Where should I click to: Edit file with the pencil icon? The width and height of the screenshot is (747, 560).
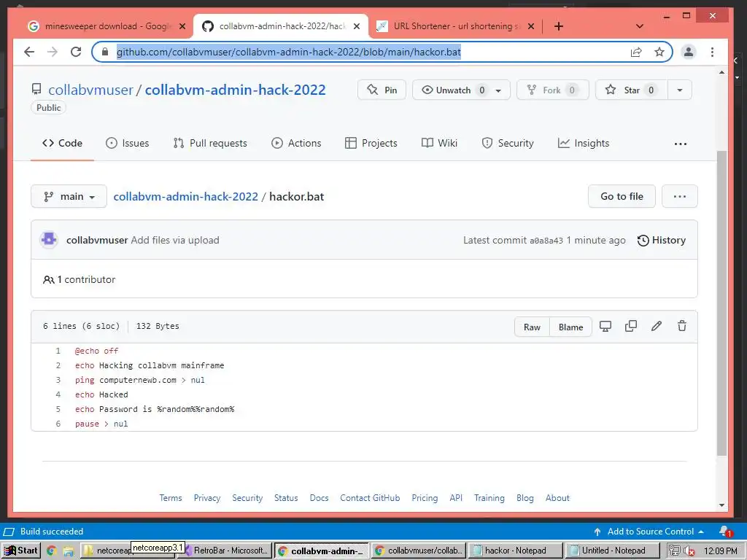[x=657, y=326]
